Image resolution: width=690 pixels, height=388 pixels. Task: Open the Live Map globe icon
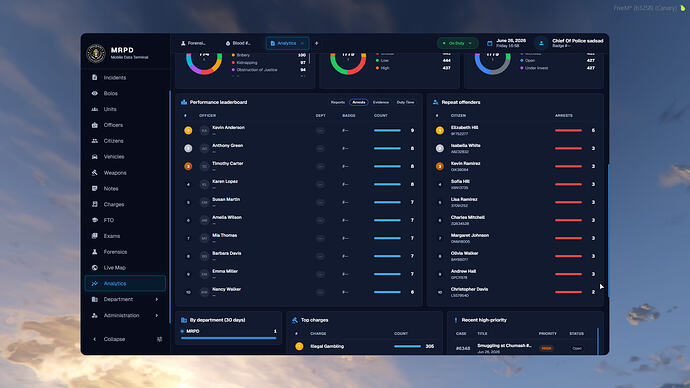[95, 267]
